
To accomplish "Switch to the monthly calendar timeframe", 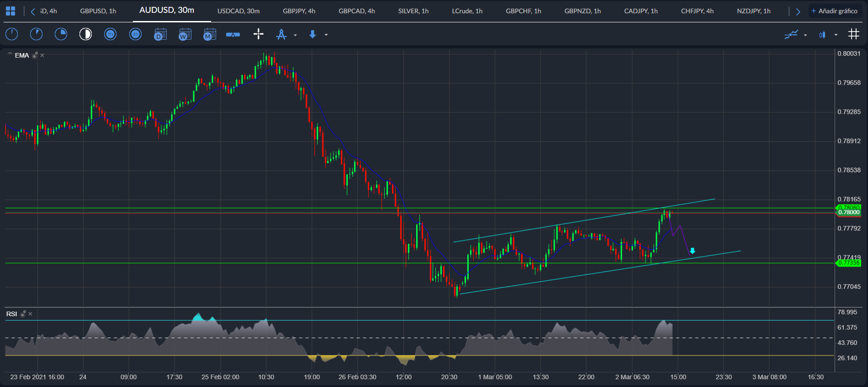I will click(x=210, y=34).
